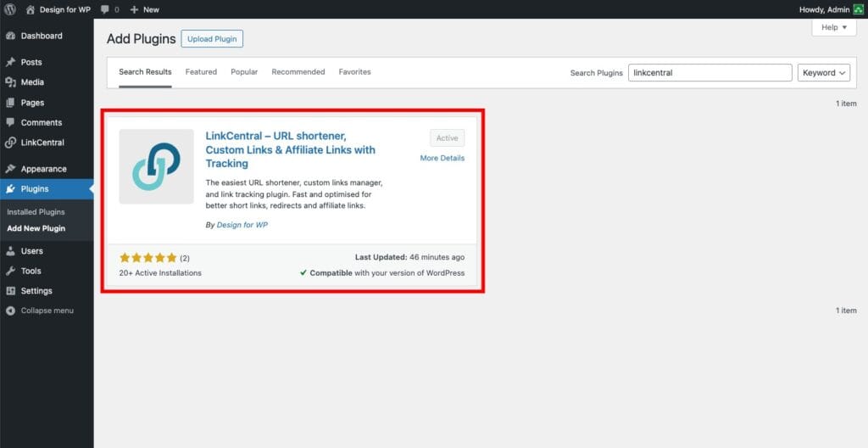Image resolution: width=868 pixels, height=448 pixels.
Task: Click the Comments speech bubble sidebar icon
Action: click(x=10, y=122)
